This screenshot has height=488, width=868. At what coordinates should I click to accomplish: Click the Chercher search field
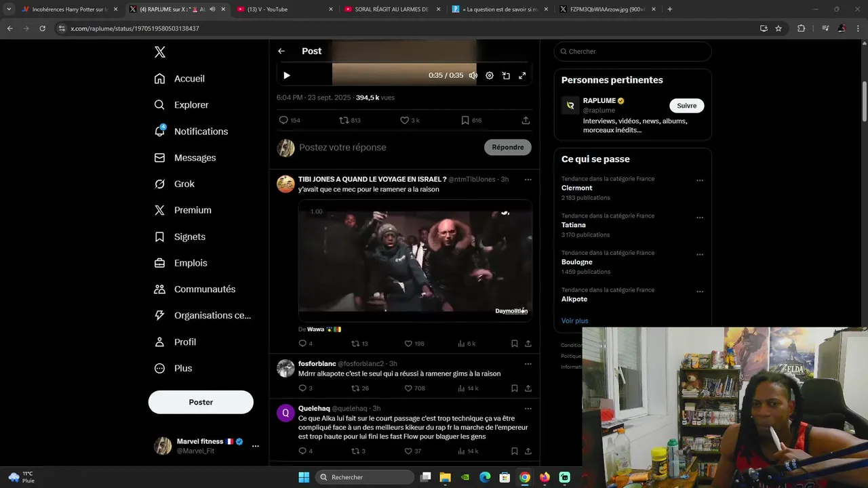(x=633, y=52)
